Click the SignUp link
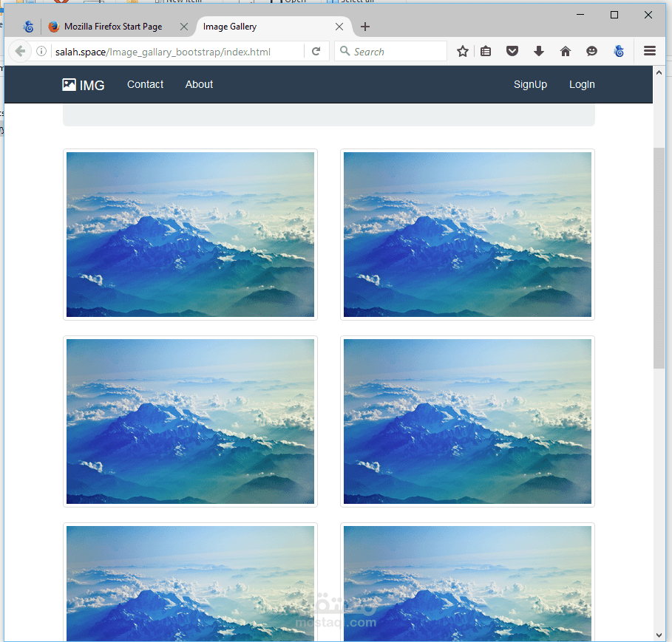 (x=530, y=84)
